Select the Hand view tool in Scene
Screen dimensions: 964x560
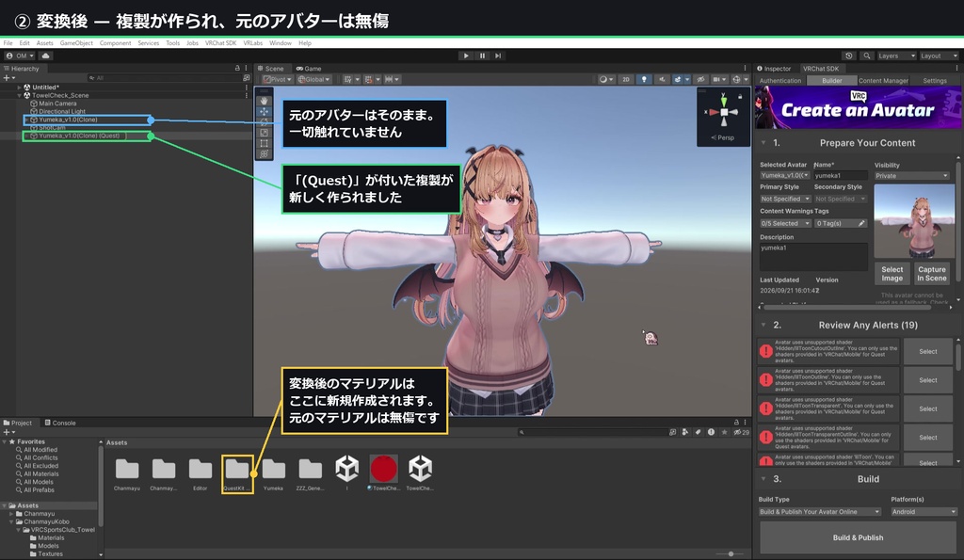tap(265, 101)
